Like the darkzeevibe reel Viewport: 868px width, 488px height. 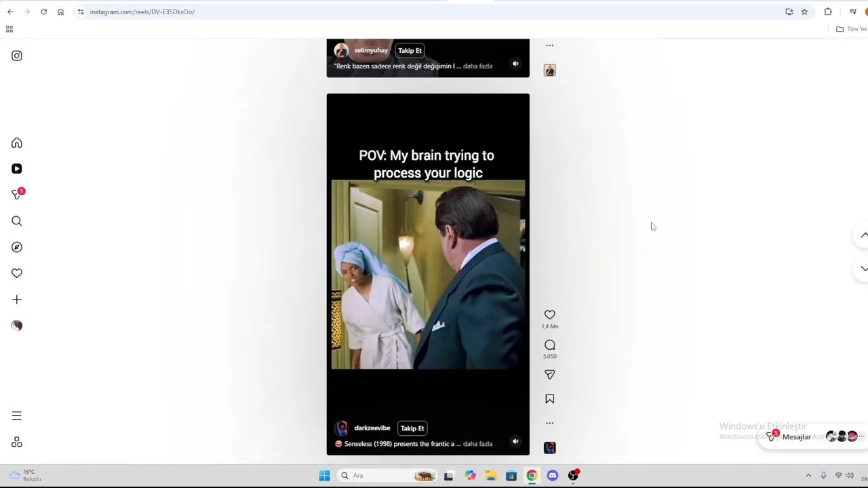pos(550,315)
